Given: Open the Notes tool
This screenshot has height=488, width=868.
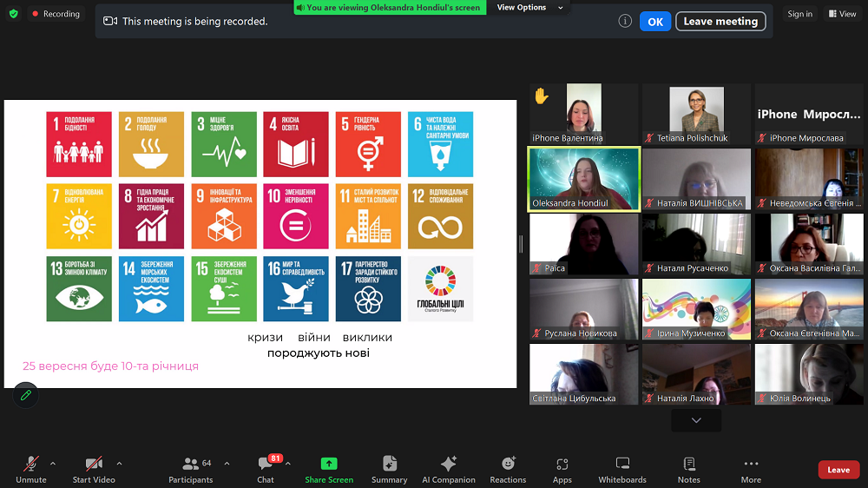Looking at the screenshot, I should tap(689, 469).
